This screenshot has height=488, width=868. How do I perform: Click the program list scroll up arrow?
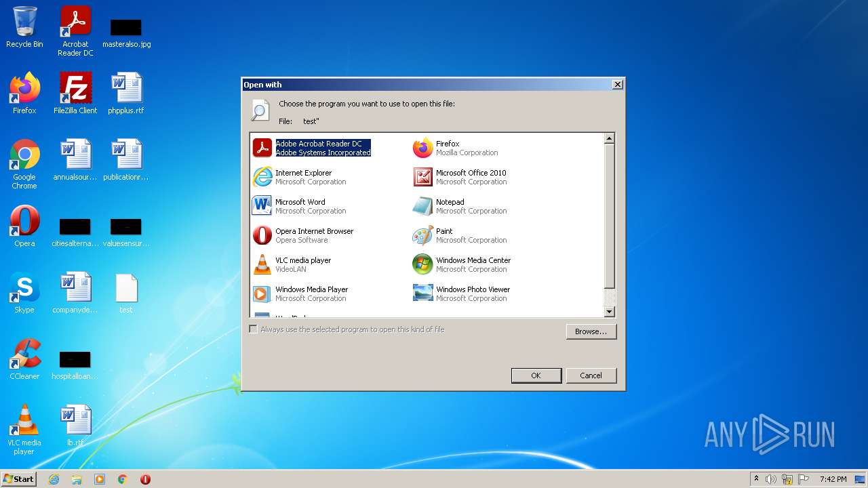click(609, 138)
